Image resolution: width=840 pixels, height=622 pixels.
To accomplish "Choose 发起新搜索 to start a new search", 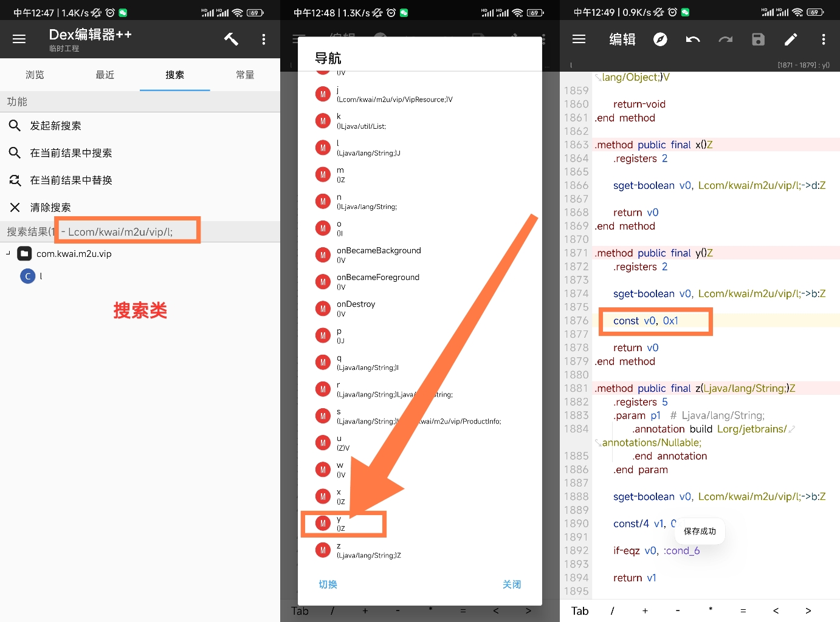I will 55,126.
